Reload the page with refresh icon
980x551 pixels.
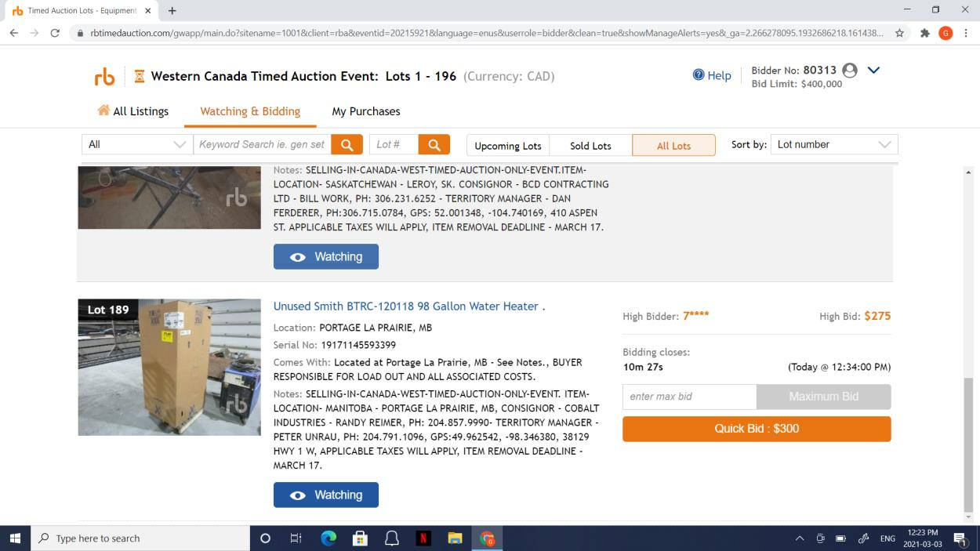pyautogui.click(x=55, y=33)
